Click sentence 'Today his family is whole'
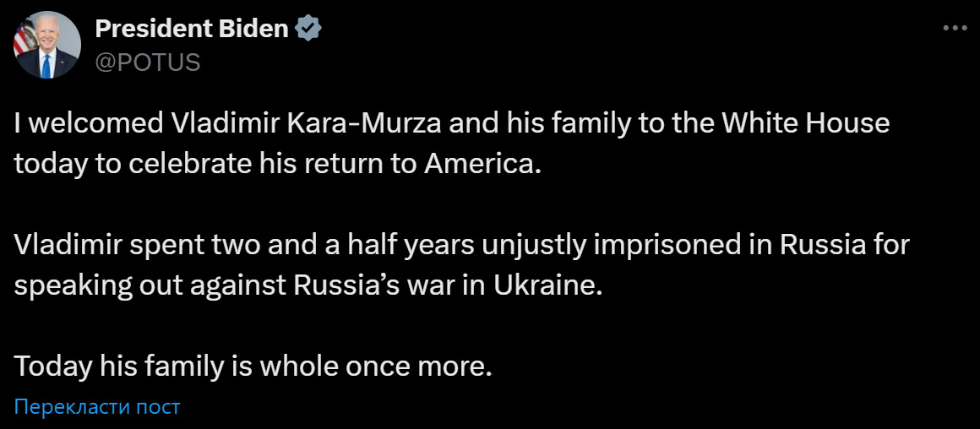 click(x=253, y=367)
